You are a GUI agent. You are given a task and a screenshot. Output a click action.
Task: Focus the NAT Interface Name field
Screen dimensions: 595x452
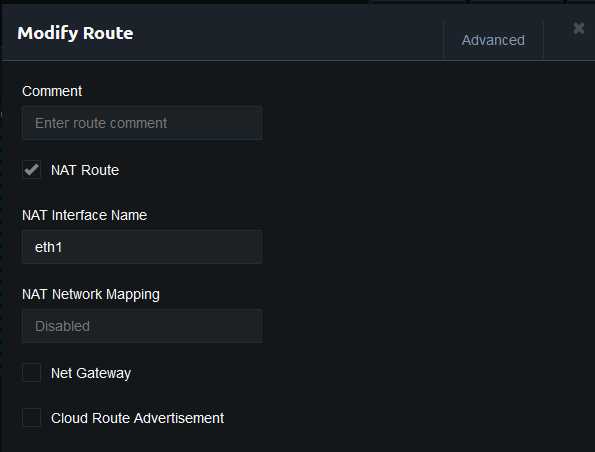[142, 247]
